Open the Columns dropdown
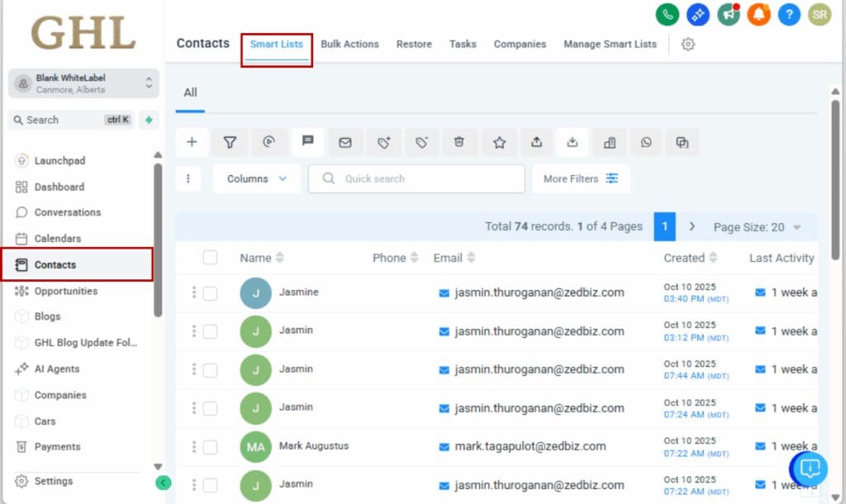The image size is (846, 504). 256,178
